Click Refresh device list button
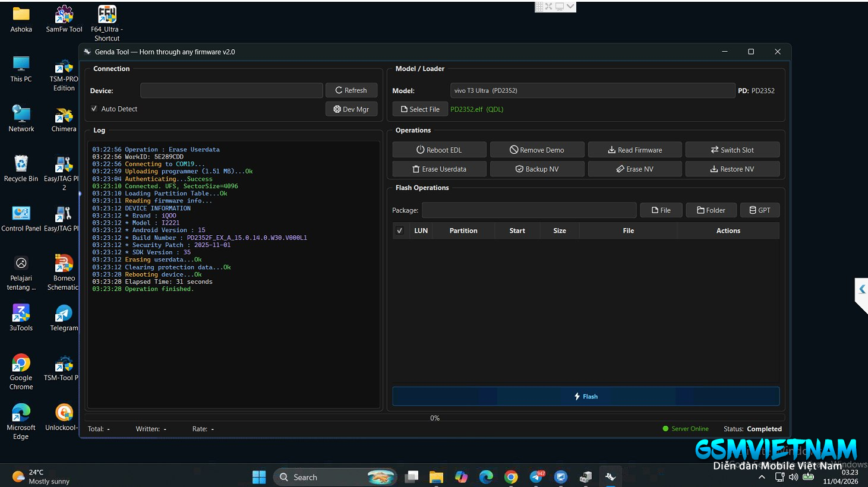This screenshot has height=487, width=868. point(351,90)
